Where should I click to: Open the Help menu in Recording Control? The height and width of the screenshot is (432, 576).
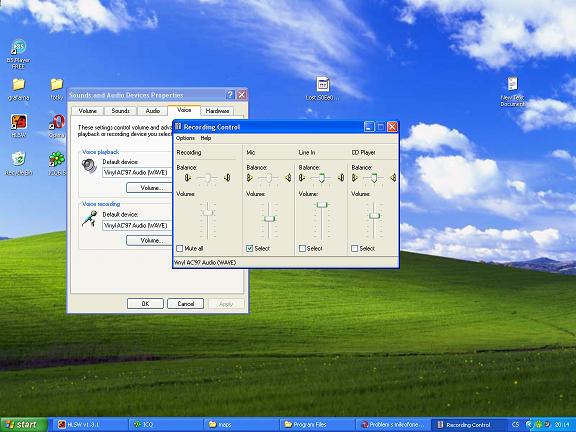(206, 138)
